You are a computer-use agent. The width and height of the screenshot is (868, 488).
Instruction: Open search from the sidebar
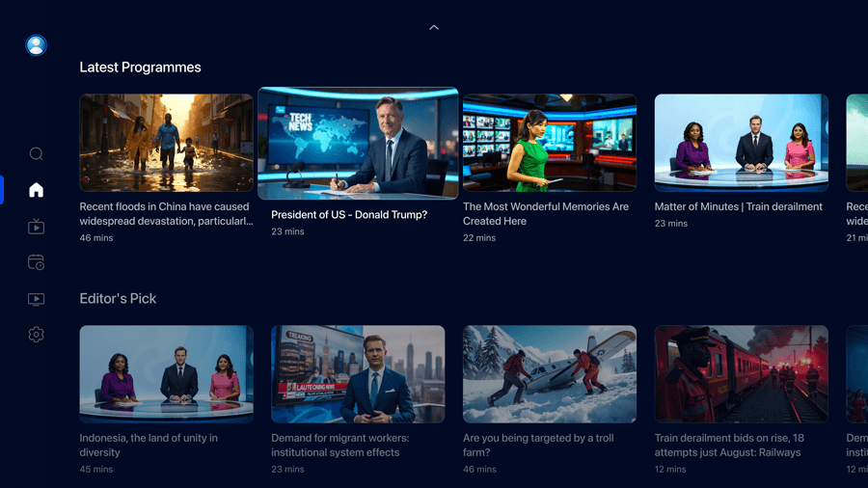(x=36, y=154)
